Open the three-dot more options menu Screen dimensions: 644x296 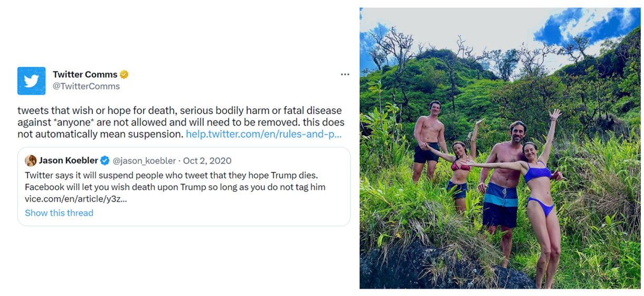click(345, 75)
